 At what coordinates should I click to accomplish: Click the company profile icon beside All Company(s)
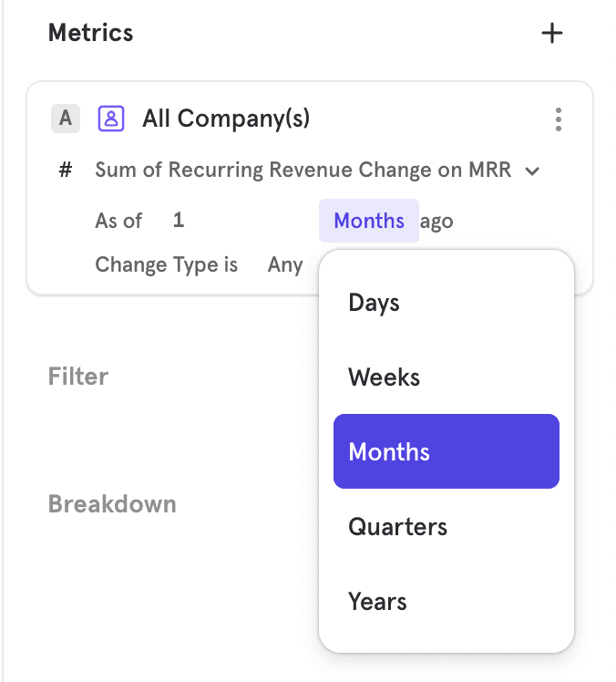(111, 119)
